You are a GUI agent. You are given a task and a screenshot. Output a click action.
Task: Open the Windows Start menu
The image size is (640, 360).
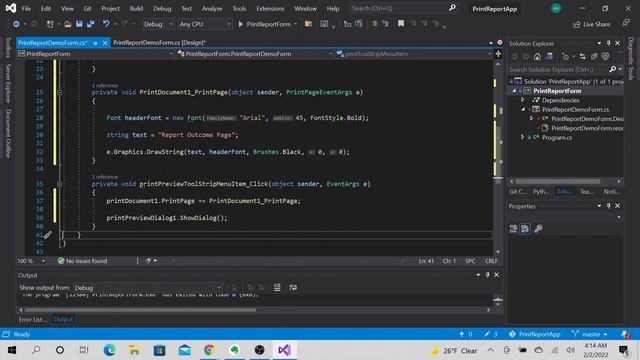coord(11,350)
